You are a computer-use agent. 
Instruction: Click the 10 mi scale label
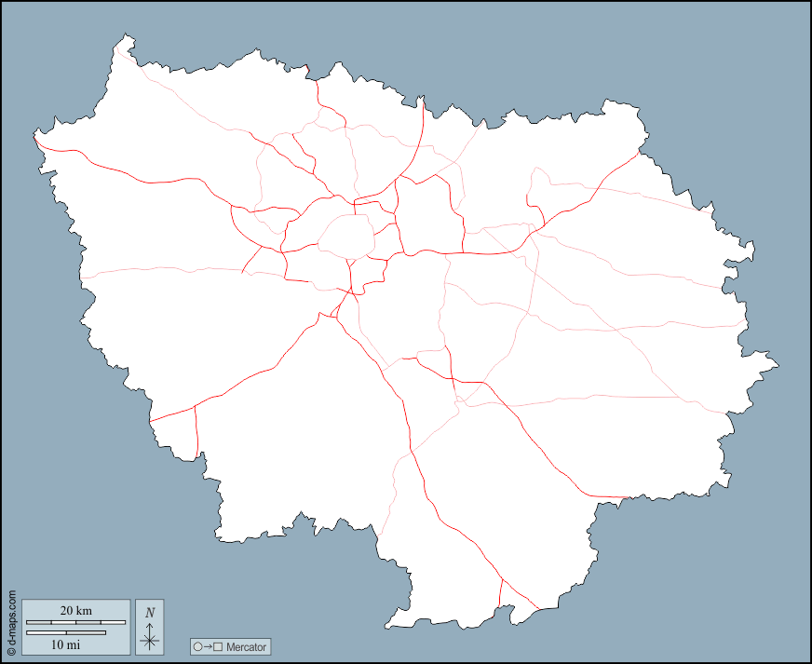(x=65, y=644)
